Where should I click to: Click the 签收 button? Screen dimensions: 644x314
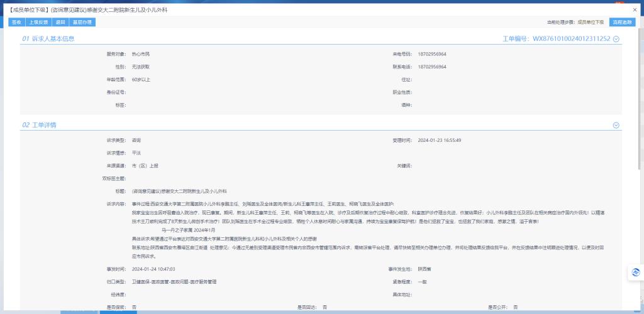coord(16,22)
